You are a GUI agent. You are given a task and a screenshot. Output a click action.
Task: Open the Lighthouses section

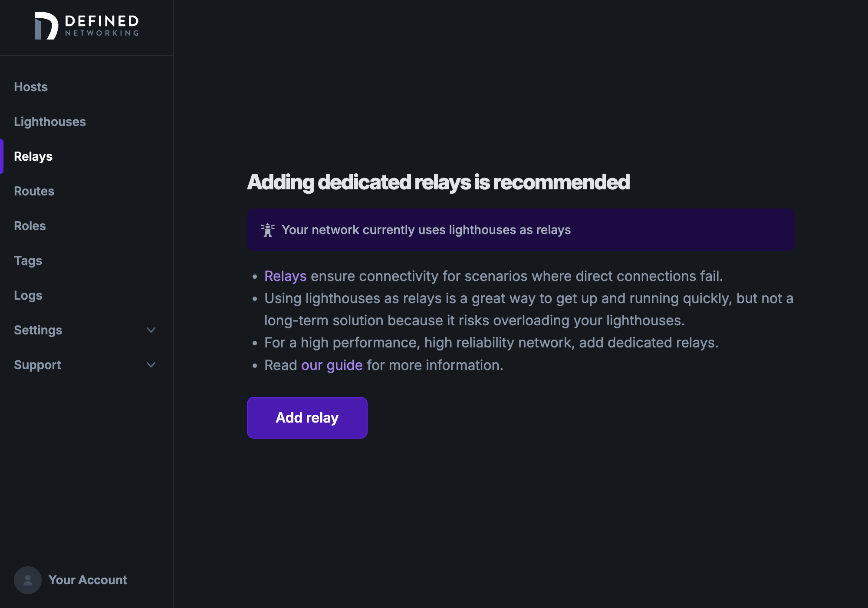tap(50, 122)
